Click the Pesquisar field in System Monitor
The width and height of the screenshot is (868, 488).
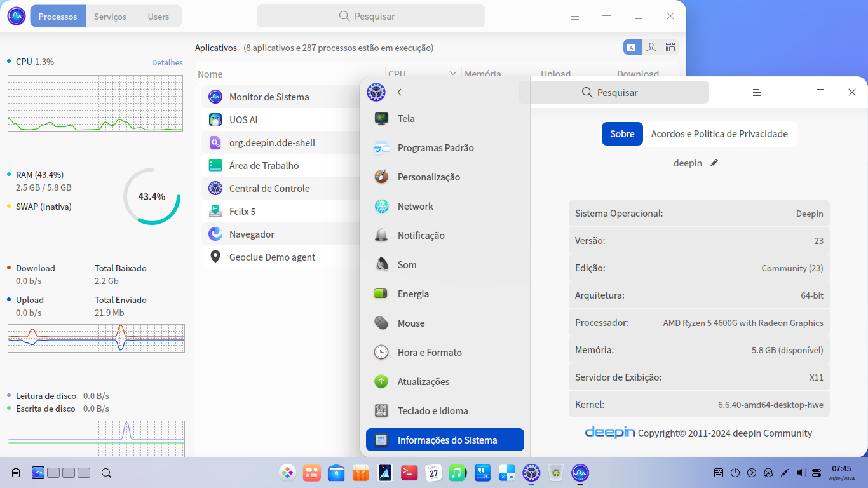point(371,16)
